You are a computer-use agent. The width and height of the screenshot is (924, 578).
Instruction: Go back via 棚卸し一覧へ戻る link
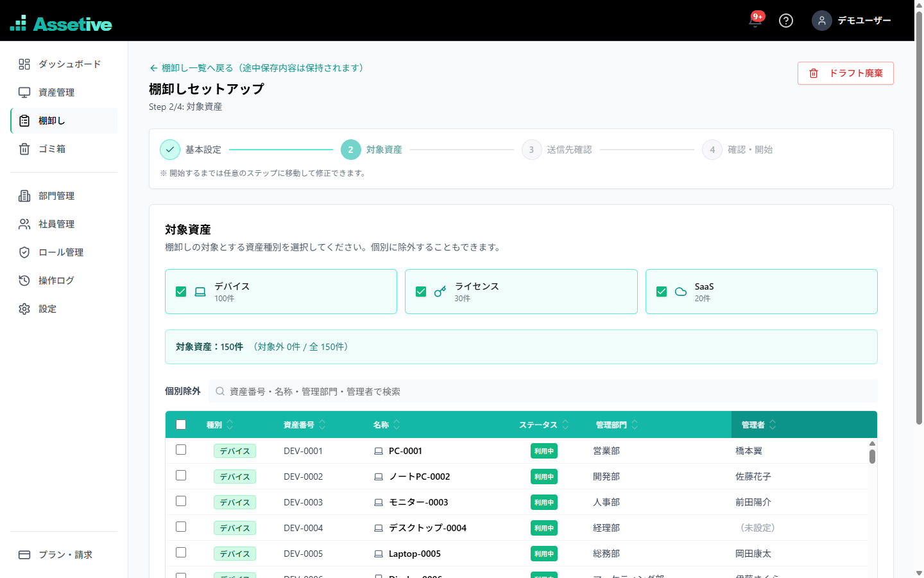257,68
